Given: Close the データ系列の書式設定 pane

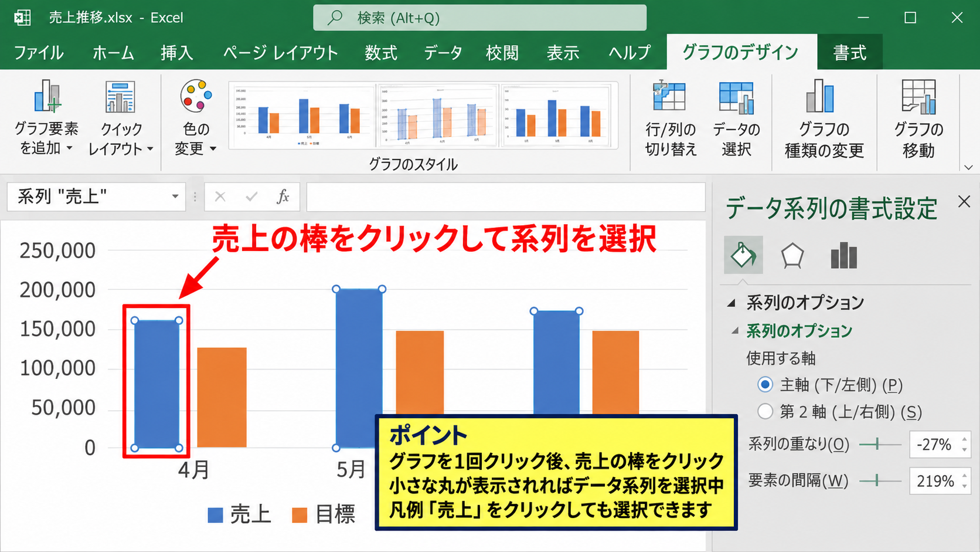Looking at the screenshot, I should [x=964, y=202].
